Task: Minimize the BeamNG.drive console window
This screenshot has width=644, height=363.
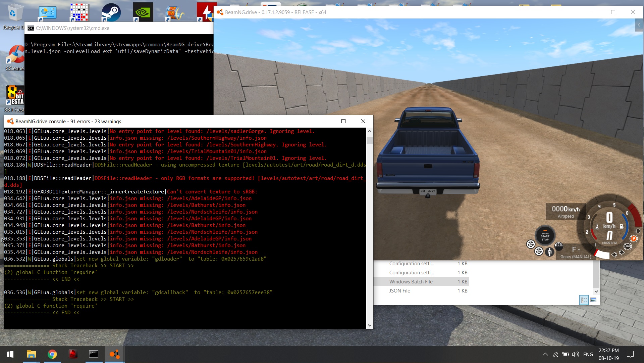Action: click(324, 121)
